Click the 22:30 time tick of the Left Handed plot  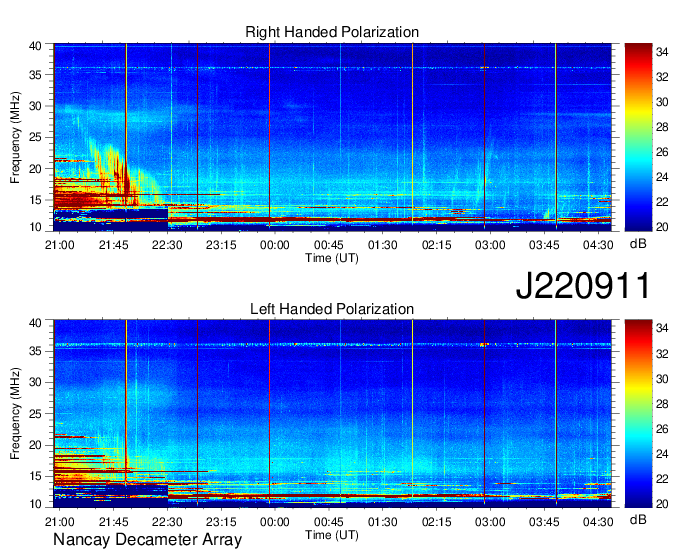coord(167,522)
